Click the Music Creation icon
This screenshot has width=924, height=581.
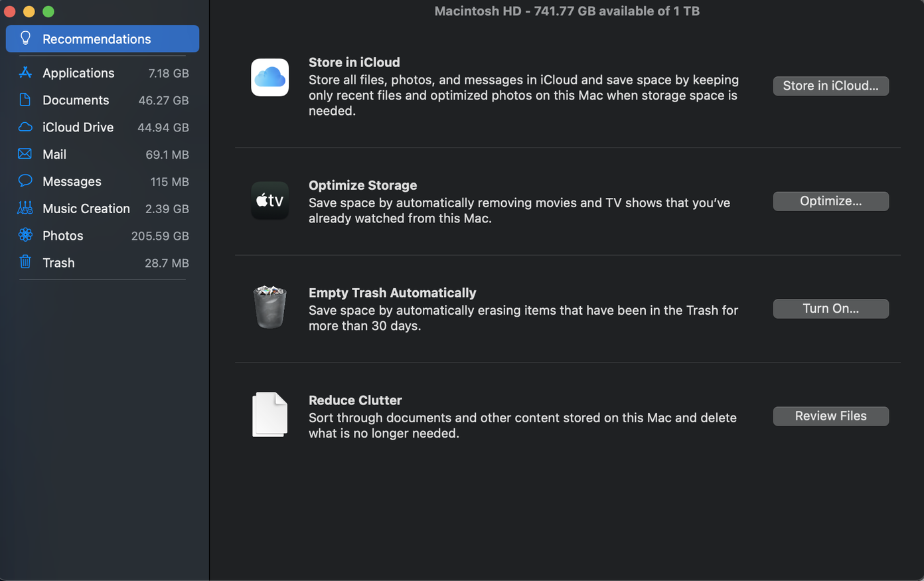pyautogui.click(x=25, y=208)
